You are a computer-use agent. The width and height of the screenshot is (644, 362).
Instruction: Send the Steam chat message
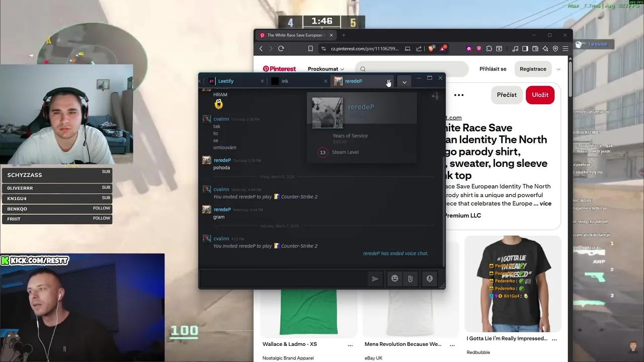[375, 279]
